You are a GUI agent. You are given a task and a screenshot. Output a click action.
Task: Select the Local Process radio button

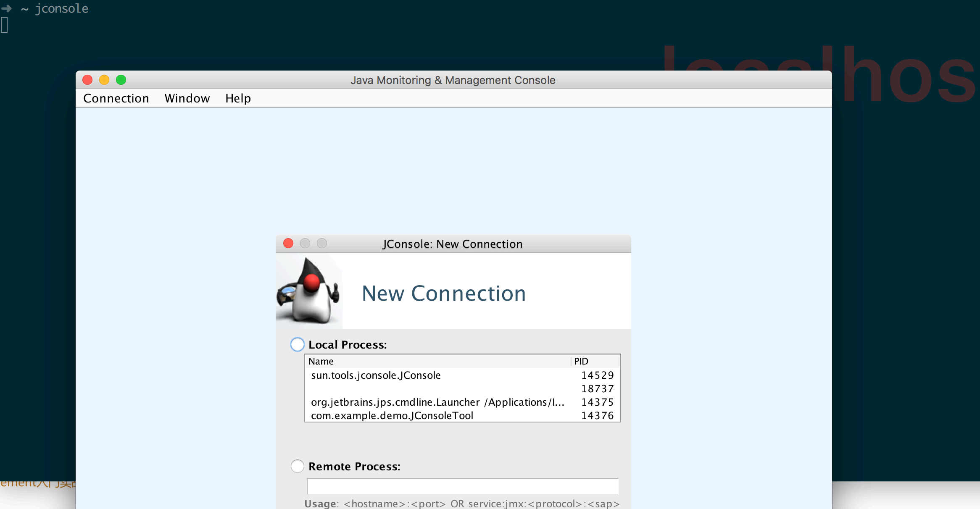click(298, 344)
